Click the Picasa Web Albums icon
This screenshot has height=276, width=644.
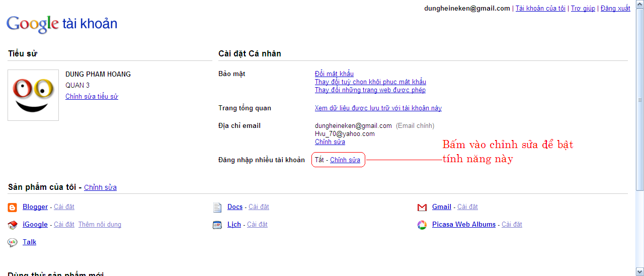[x=422, y=225]
